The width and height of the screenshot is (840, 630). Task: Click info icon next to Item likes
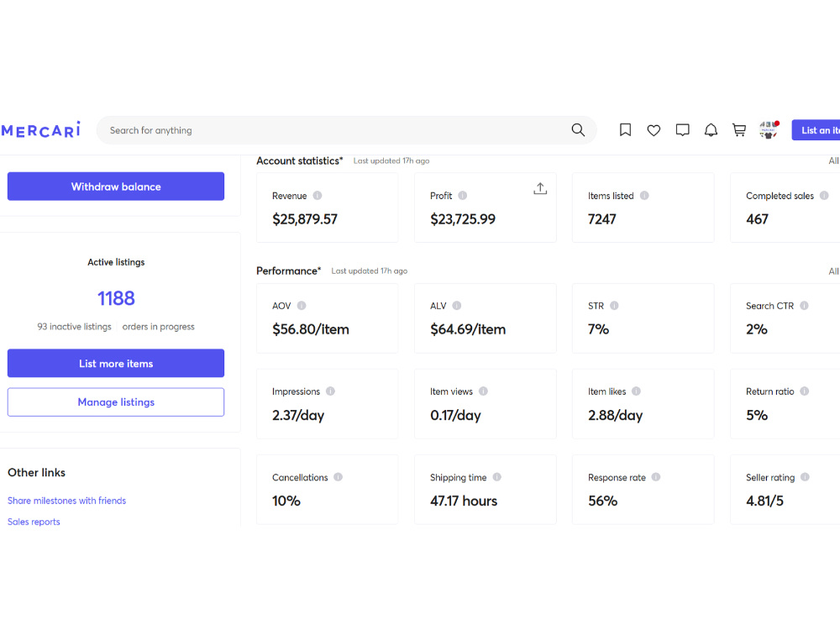click(x=636, y=391)
